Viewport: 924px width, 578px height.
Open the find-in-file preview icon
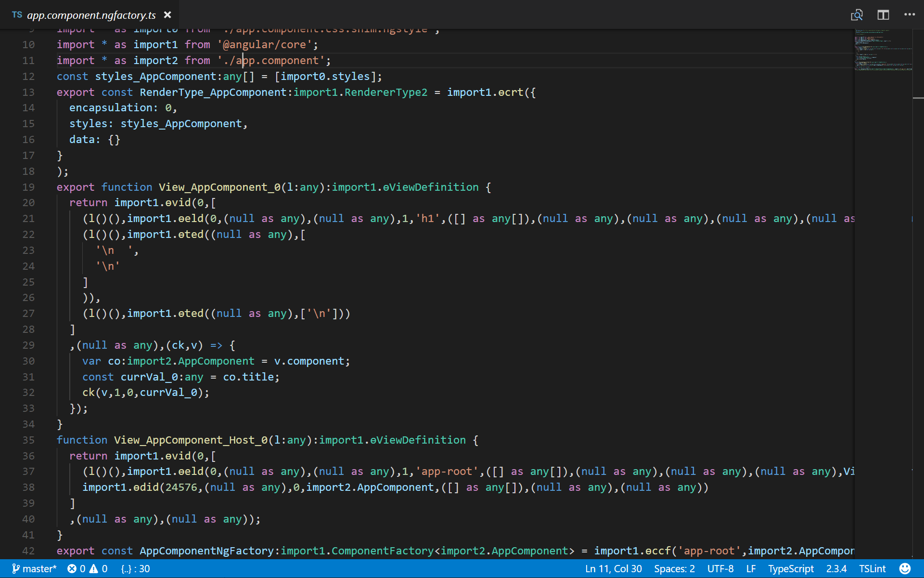click(857, 15)
